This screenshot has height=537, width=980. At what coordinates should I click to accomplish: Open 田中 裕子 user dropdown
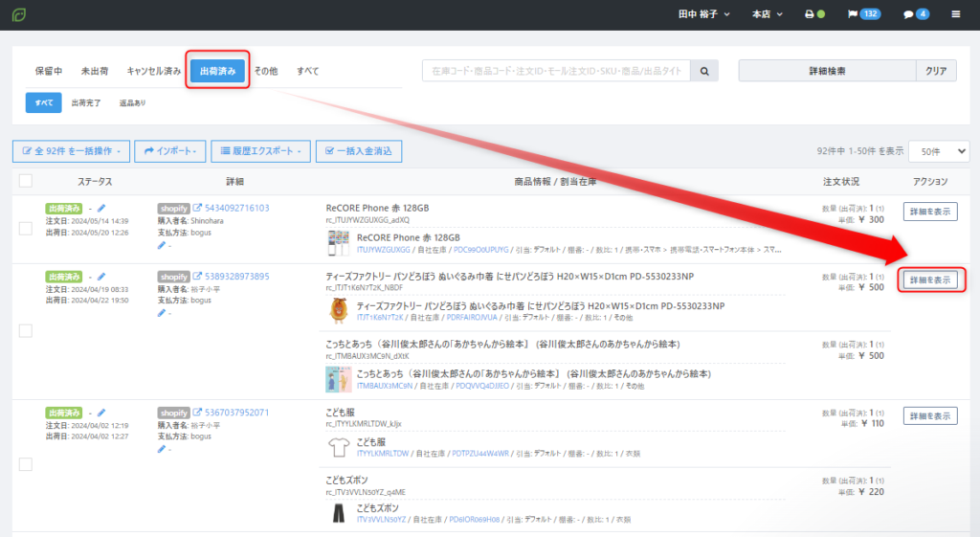703,13
